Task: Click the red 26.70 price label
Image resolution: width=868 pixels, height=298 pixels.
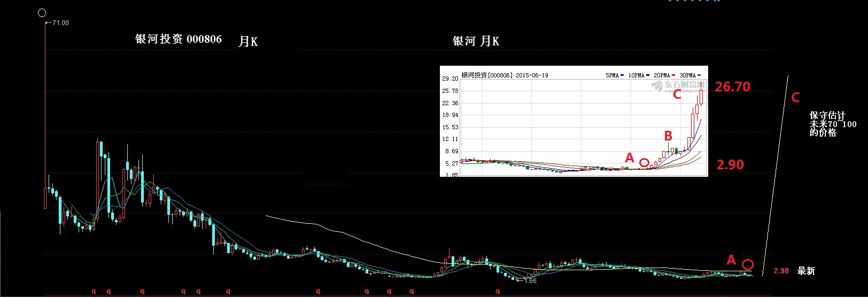Action: pos(733,87)
